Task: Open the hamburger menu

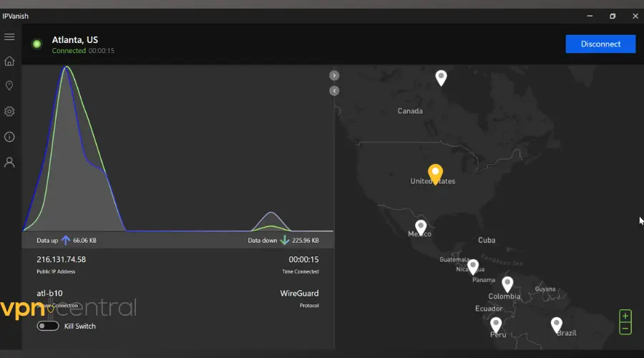Action: click(x=9, y=37)
